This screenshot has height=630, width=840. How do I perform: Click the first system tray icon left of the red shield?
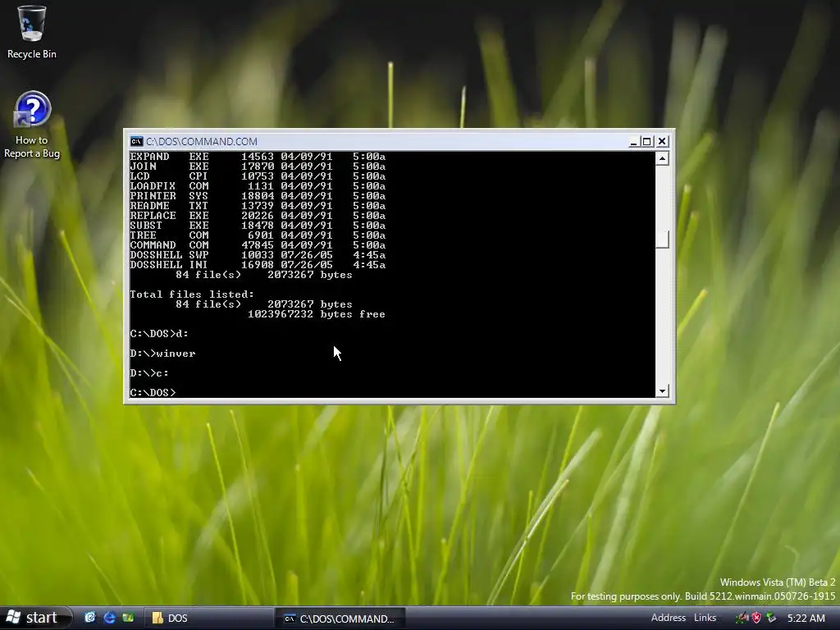click(742, 619)
